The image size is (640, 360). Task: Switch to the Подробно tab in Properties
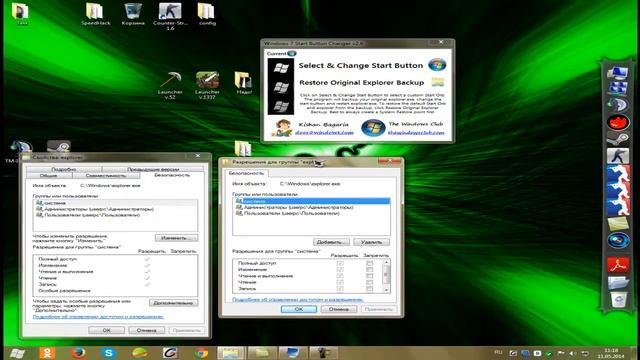point(64,169)
